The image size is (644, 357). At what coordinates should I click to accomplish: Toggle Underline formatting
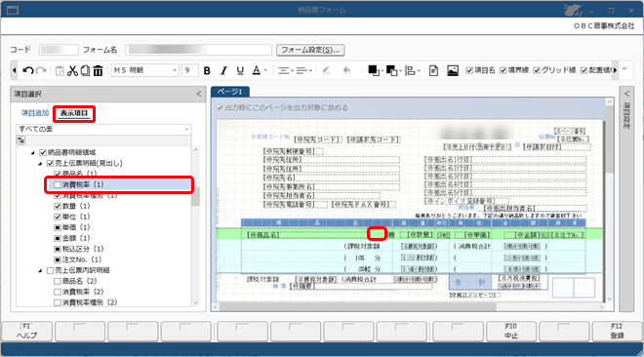pyautogui.click(x=240, y=70)
